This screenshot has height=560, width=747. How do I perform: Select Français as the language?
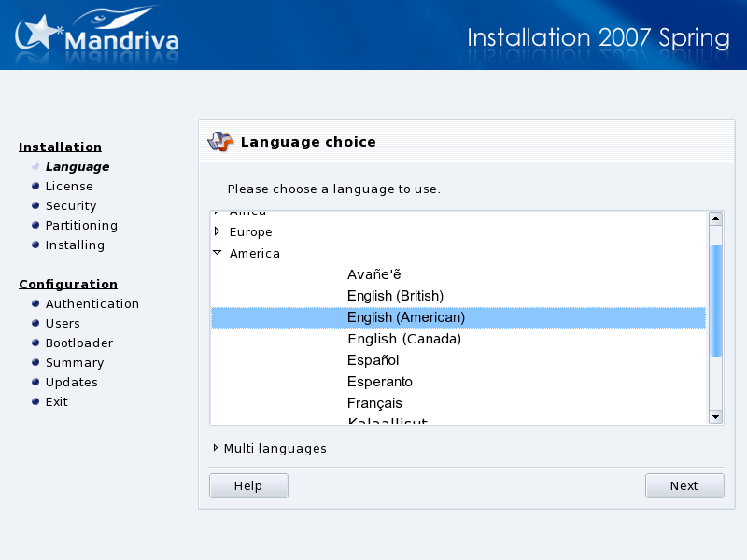coord(374,403)
